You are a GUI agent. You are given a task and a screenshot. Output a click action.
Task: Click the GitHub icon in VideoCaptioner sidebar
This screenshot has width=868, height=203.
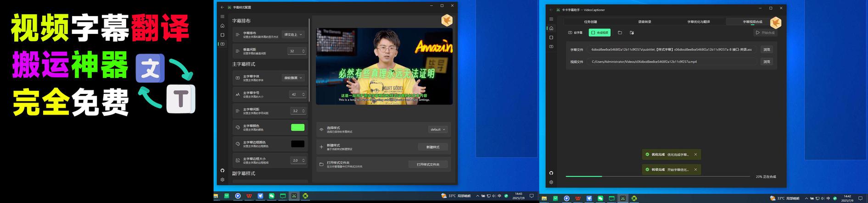[551, 173]
